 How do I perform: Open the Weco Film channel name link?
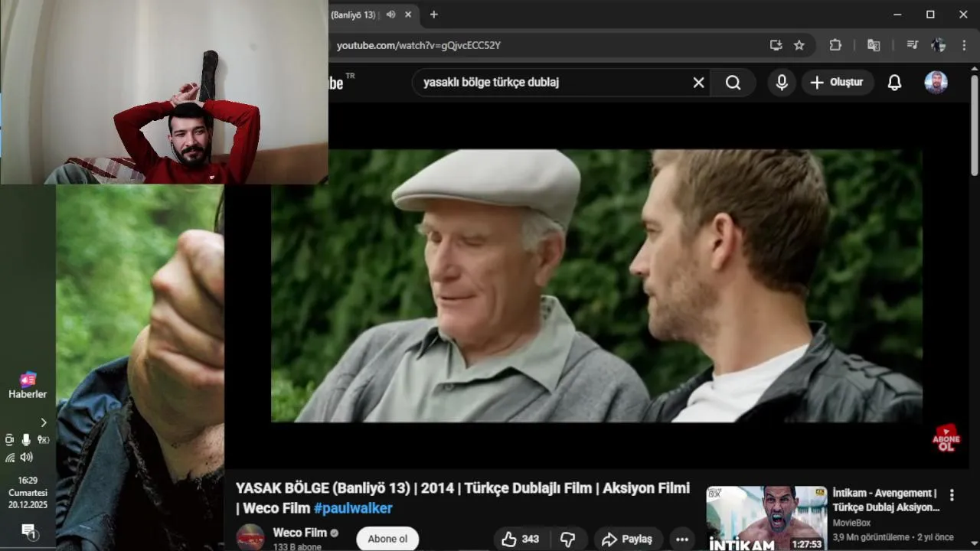click(300, 533)
